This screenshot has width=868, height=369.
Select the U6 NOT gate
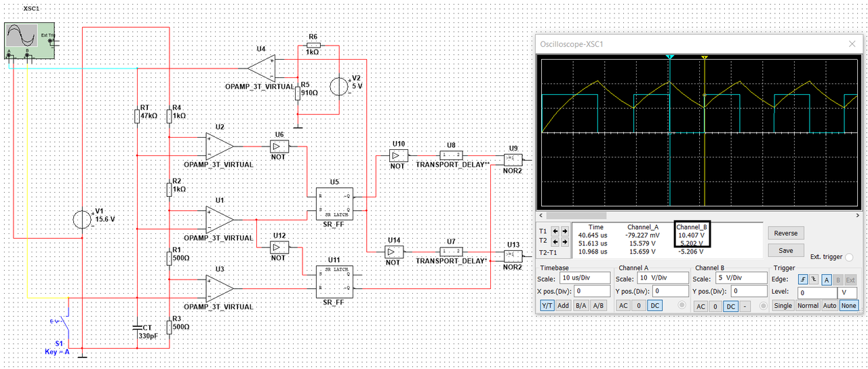pyautogui.click(x=279, y=147)
